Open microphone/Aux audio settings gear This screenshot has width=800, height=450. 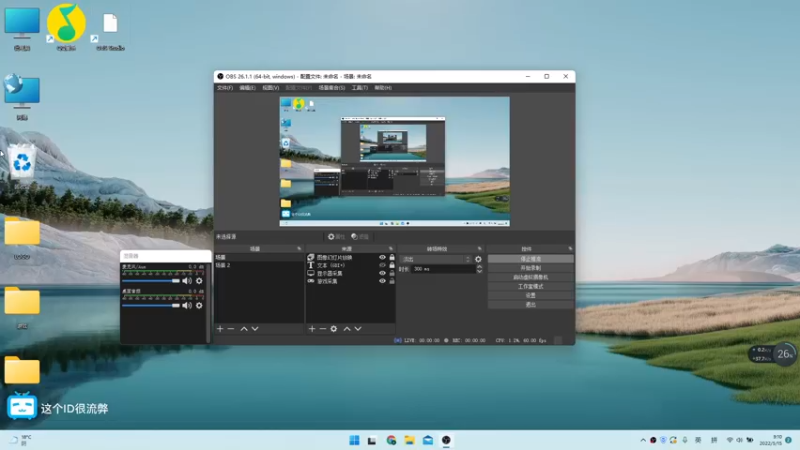point(199,281)
